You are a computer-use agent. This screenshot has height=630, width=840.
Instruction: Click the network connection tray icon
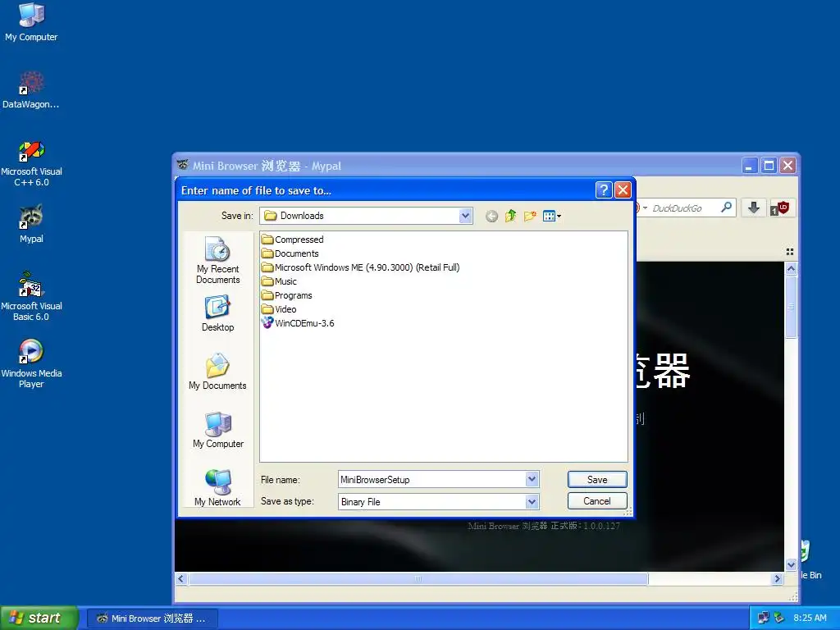pyautogui.click(x=764, y=618)
